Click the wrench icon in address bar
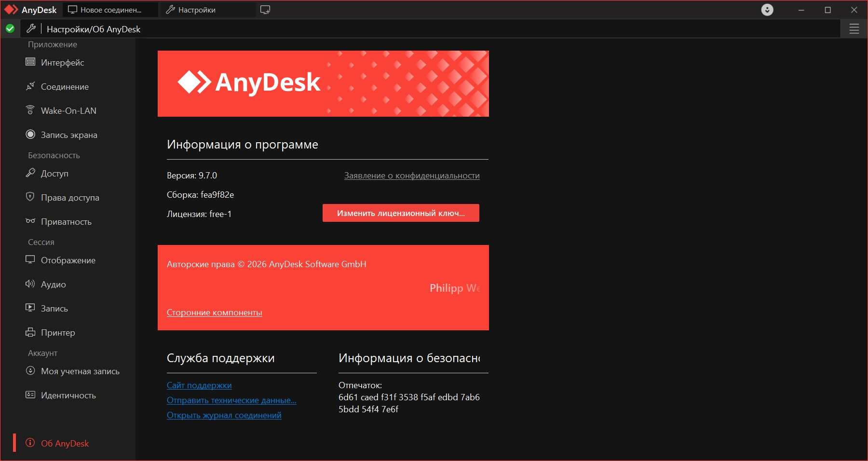 [31, 29]
